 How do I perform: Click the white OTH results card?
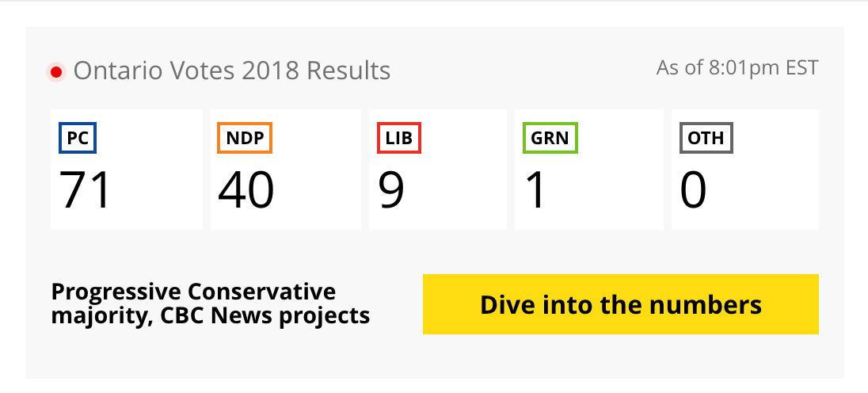click(x=745, y=170)
